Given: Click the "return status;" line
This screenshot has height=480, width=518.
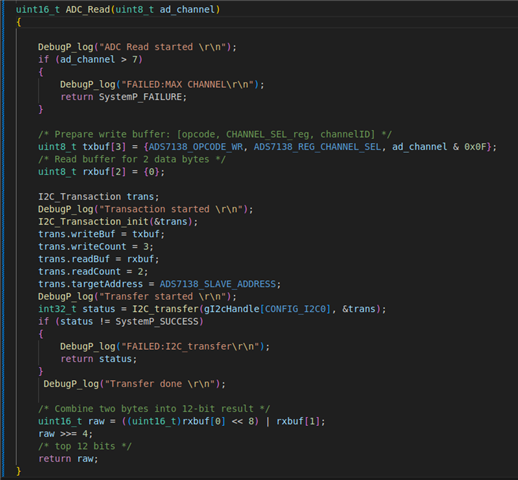Looking at the screenshot, I should click(99, 359).
